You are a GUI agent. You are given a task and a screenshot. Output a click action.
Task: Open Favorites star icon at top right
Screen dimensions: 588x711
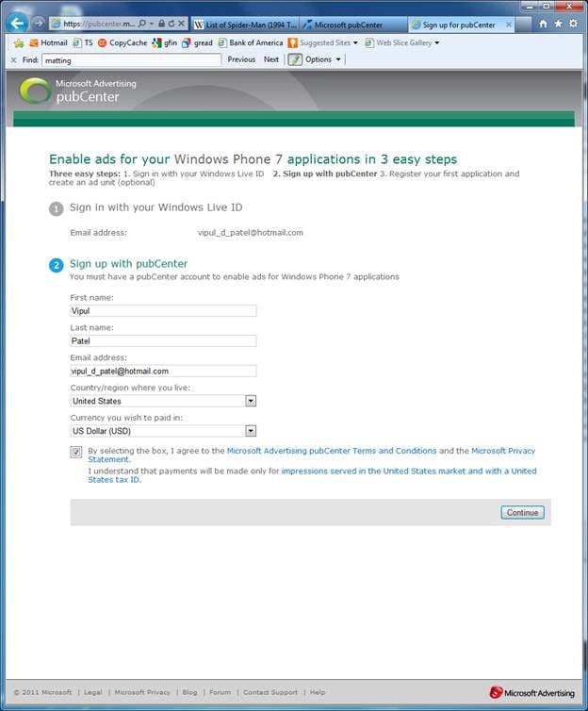click(558, 24)
